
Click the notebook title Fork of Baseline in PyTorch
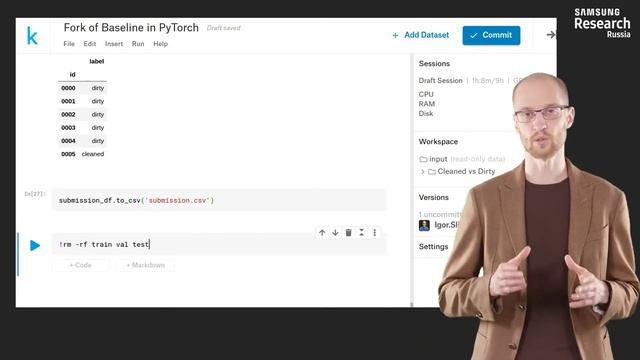pos(131,28)
